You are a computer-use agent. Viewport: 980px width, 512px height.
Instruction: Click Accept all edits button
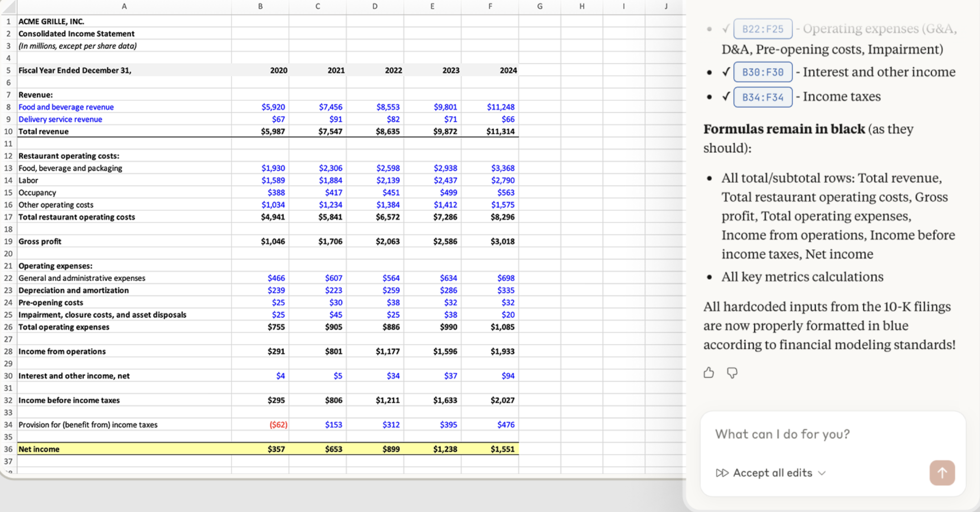772,473
